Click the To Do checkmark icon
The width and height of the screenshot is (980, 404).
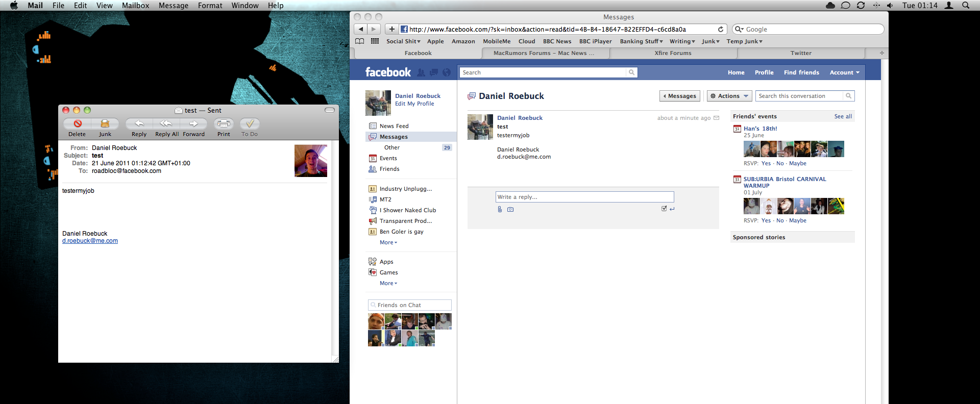[250, 123]
